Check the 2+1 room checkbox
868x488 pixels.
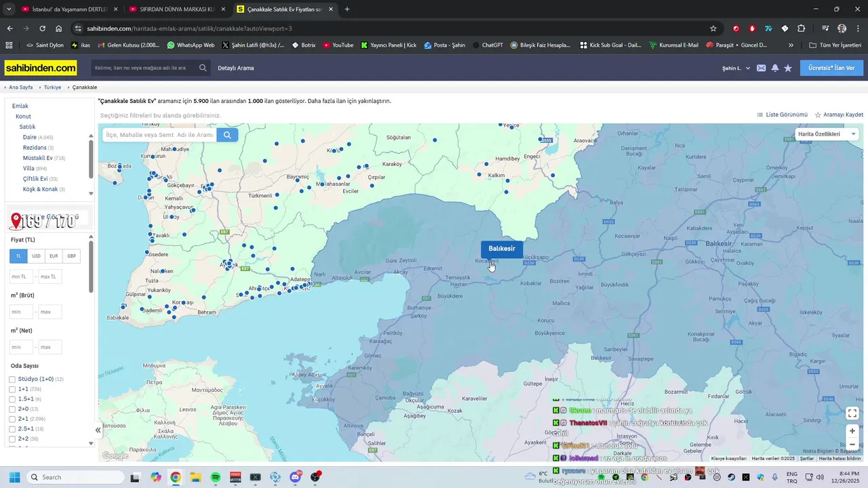pyautogui.click(x=12, y=419)
